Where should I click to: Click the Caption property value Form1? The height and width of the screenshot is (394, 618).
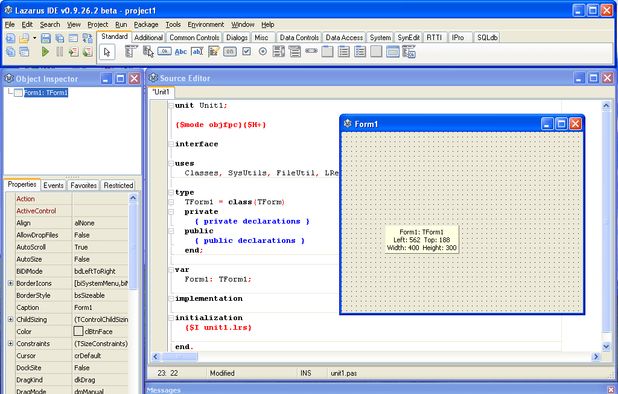tap(100, 307)
